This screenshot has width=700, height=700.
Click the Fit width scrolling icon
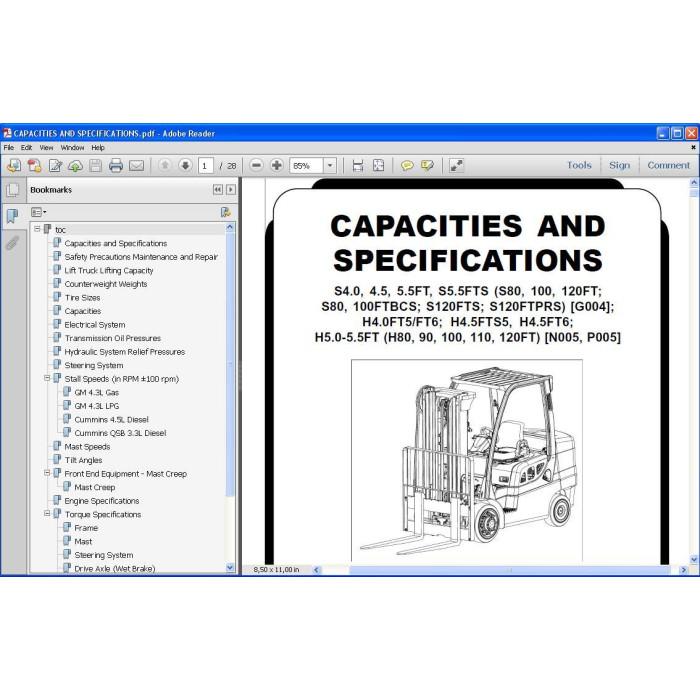coord(358,166)
